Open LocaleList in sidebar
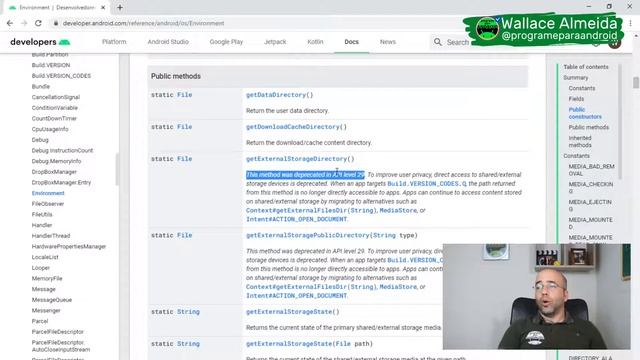Image resolution: width=640 pixels, height=360 pixels. [45, 257]
